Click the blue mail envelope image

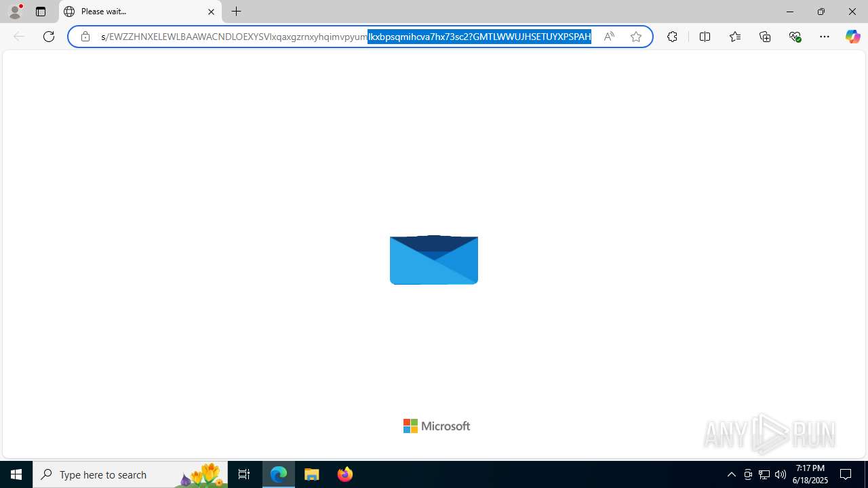coord(434,260)
